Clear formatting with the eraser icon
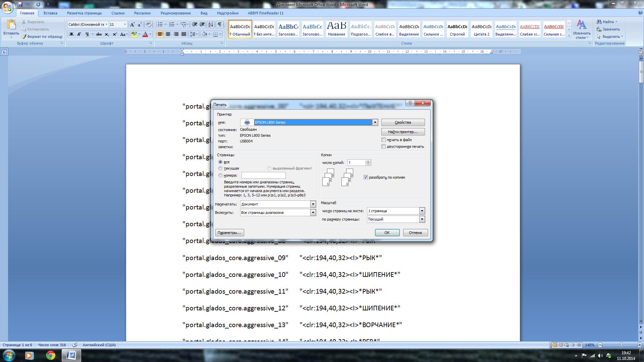The image size is (644, 362). tap(149, 24)
